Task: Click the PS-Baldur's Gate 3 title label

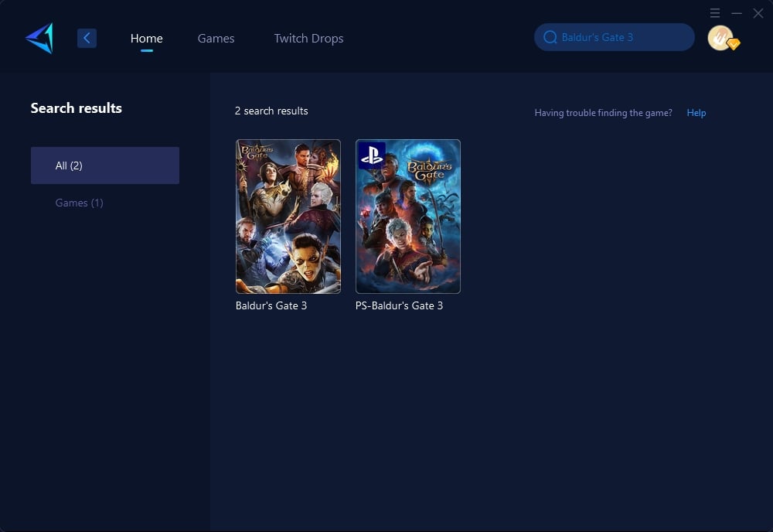Action: (399, 305)
